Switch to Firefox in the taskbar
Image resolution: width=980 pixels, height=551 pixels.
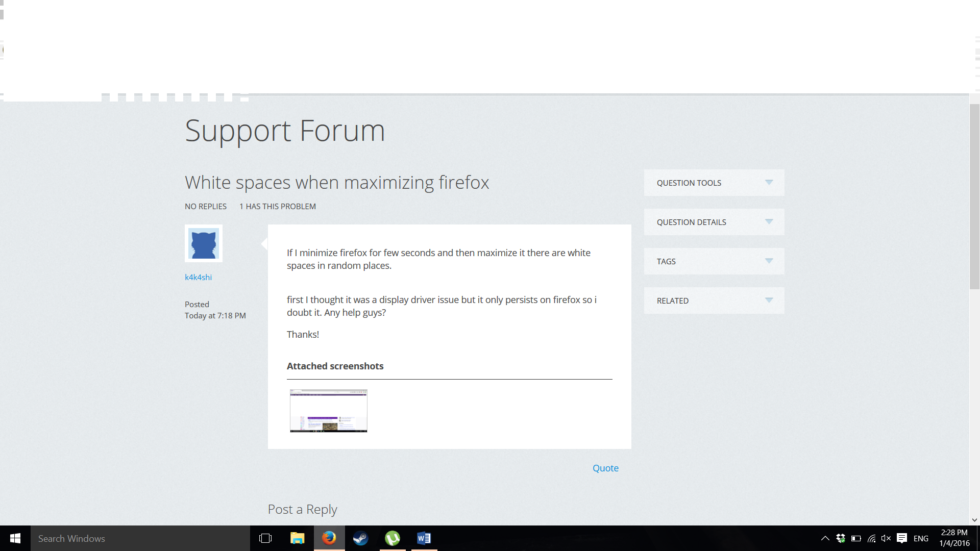(x=329, y=538)
